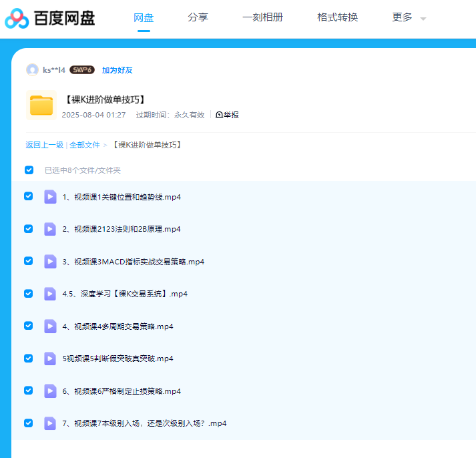This screenshot has height=458, width=476.
Task: Uncheck 4.5、深度学习 裸K交易系统 checkbox
Action: coord(29,294)
